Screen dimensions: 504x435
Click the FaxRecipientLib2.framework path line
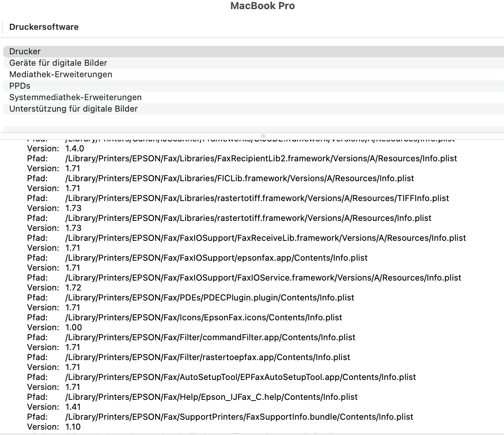point(261,159)
